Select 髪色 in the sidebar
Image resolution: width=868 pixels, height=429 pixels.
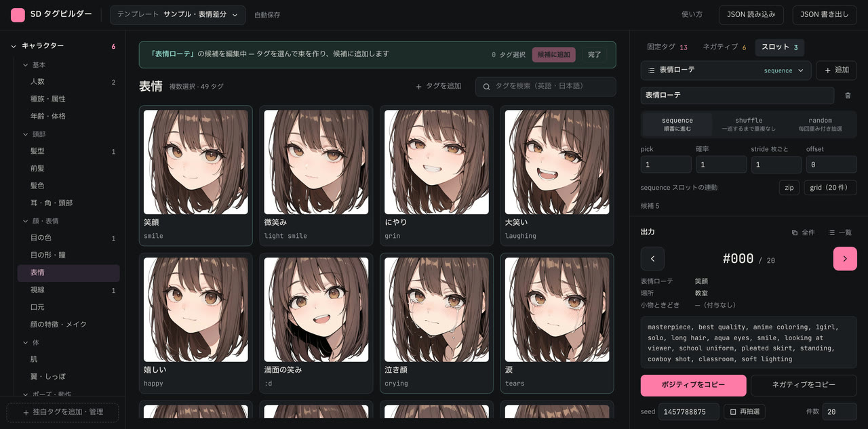tap(68, 186)
